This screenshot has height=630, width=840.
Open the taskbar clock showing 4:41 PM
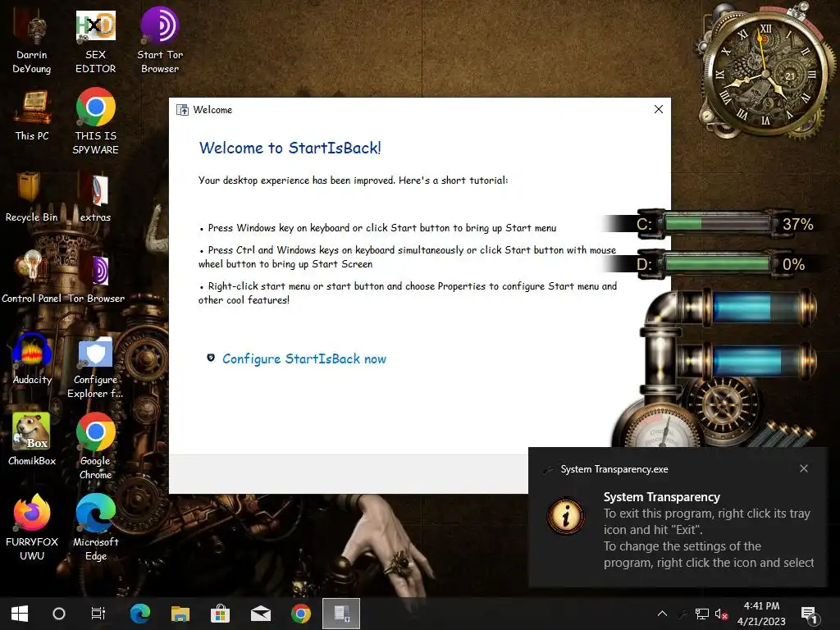click(x=761, y=614)
